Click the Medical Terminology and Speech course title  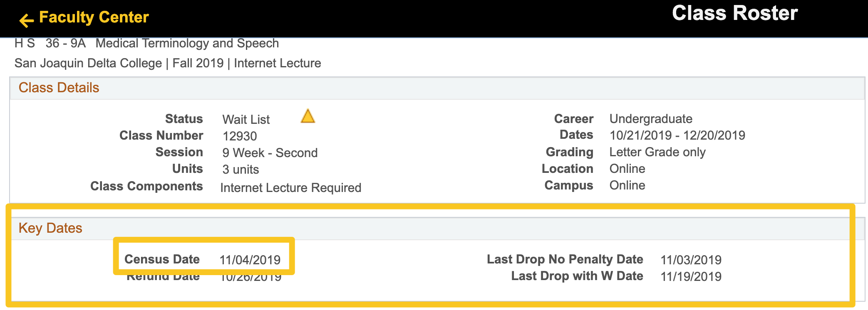pyautogui.click(x=187, y=43)
